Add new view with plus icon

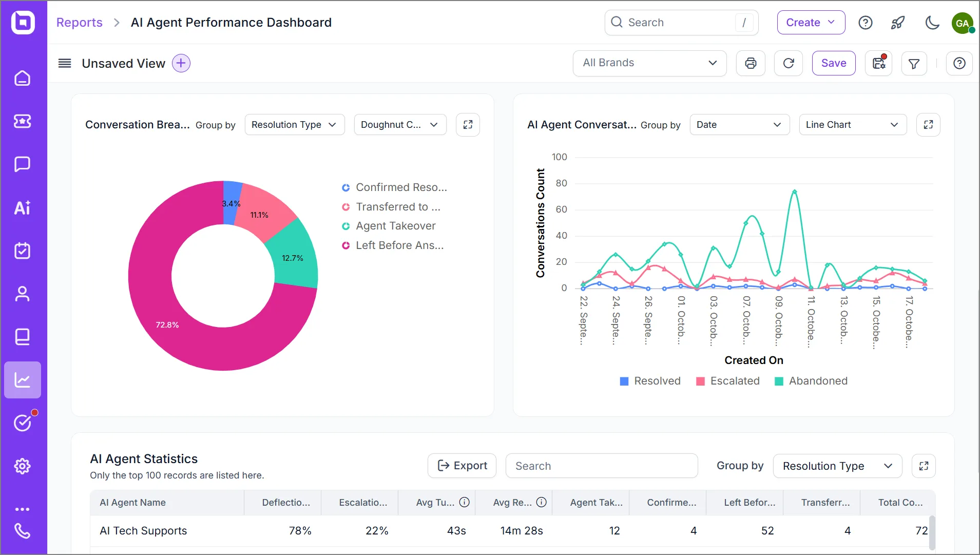[x=181, y=63]
